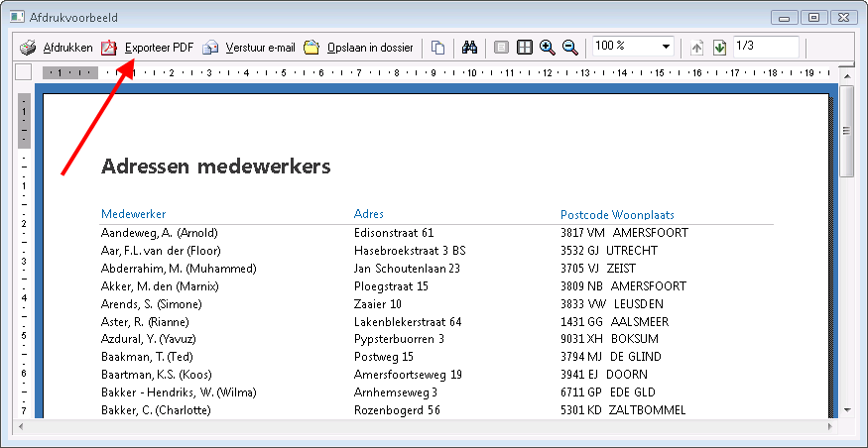This screenshot has width=868, height=448.
Task: Click Aster, R. (Rianne)
Action: coord(145,321)
